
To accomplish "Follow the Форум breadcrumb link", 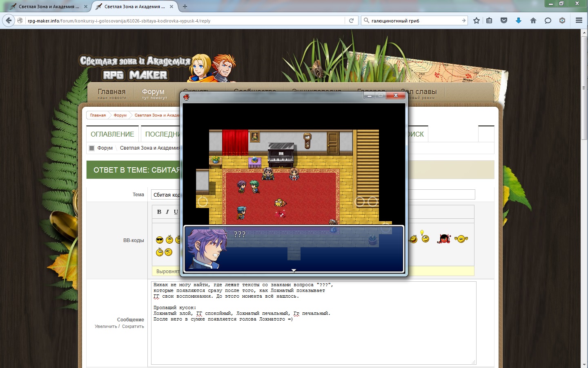I will tap(120, 115).
